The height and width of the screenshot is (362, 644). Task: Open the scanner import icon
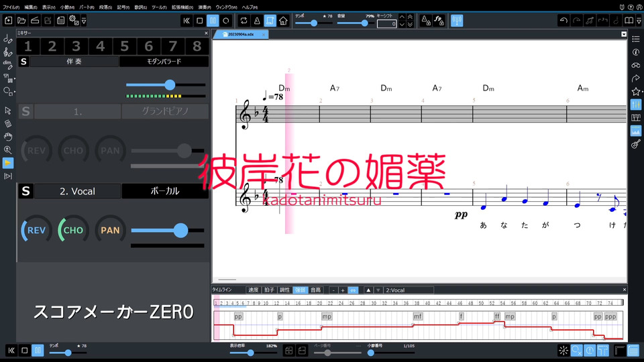coord(35,20)
